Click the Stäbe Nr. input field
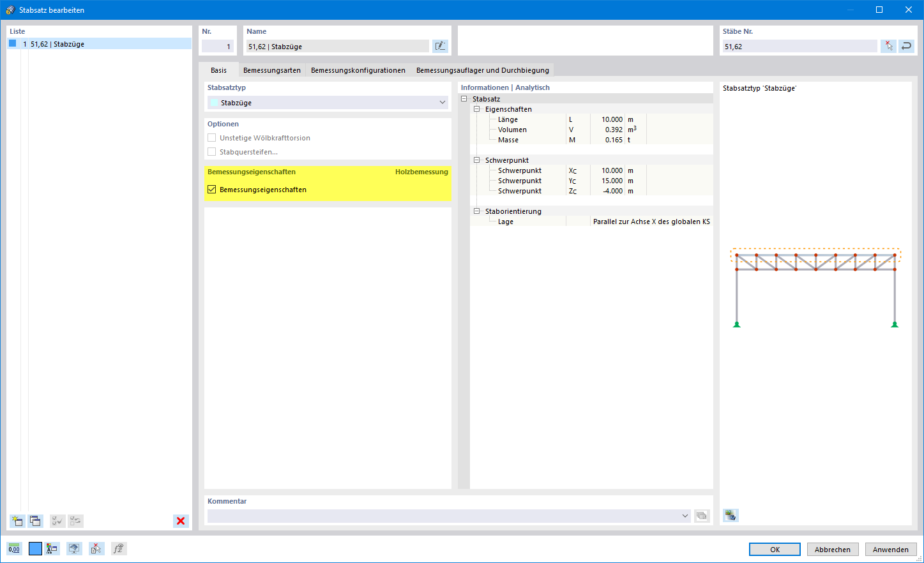This screenshot has width=924, height=563. 800,47
